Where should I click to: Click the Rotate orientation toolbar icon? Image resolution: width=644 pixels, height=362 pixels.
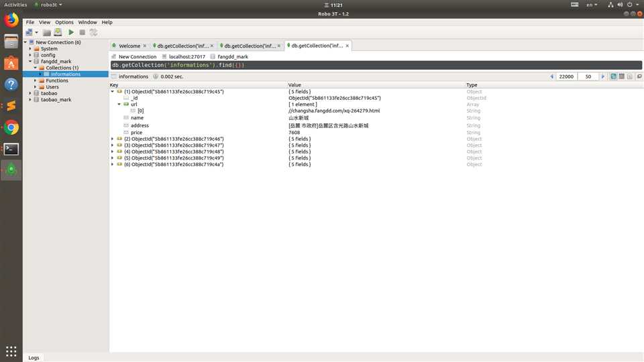click(94, 32)
